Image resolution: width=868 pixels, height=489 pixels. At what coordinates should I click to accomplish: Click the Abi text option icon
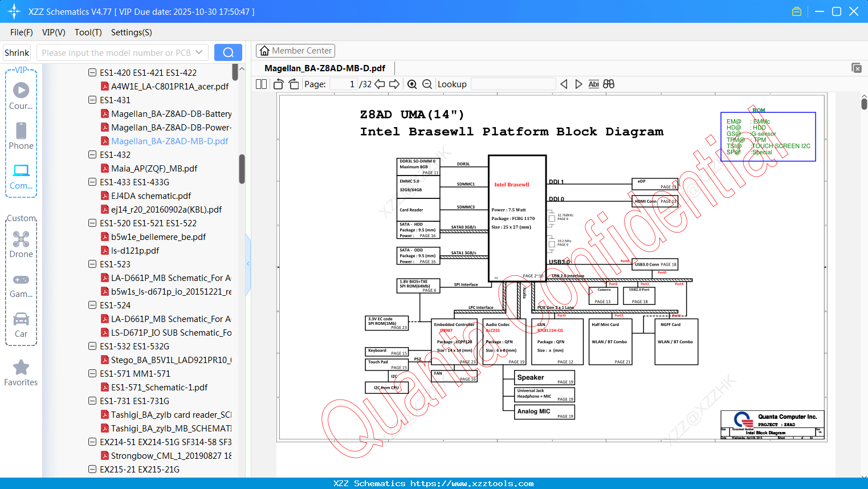(593, 84)
